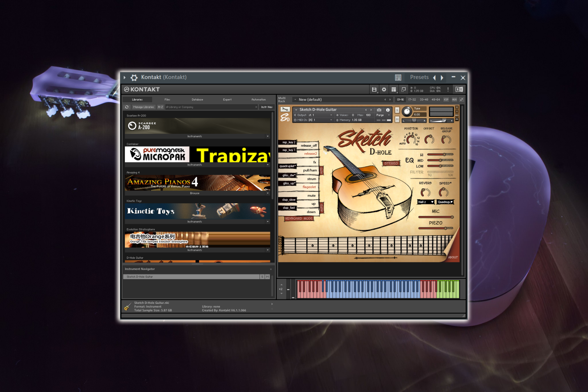
Task: Close the Instrument Navigator pane
Action: point(271,269)
